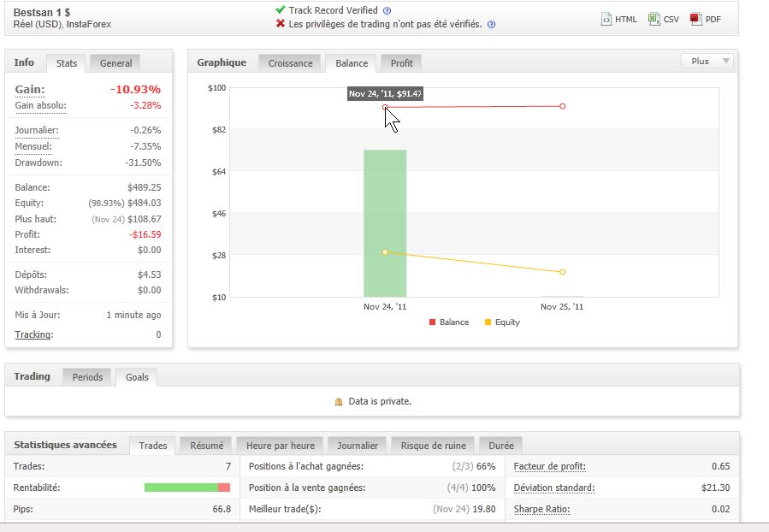Click the Tracking link in Info panel

(33, 334)
